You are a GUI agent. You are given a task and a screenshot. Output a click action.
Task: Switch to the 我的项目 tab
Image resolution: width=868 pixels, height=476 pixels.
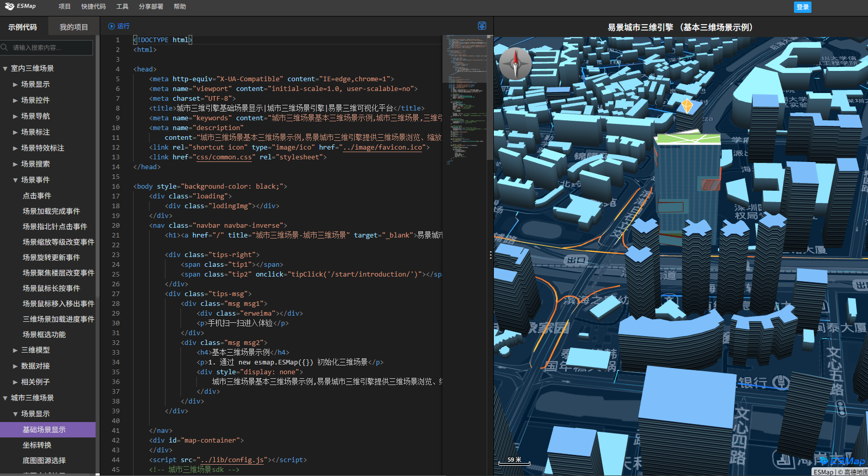tap(73, 27)
